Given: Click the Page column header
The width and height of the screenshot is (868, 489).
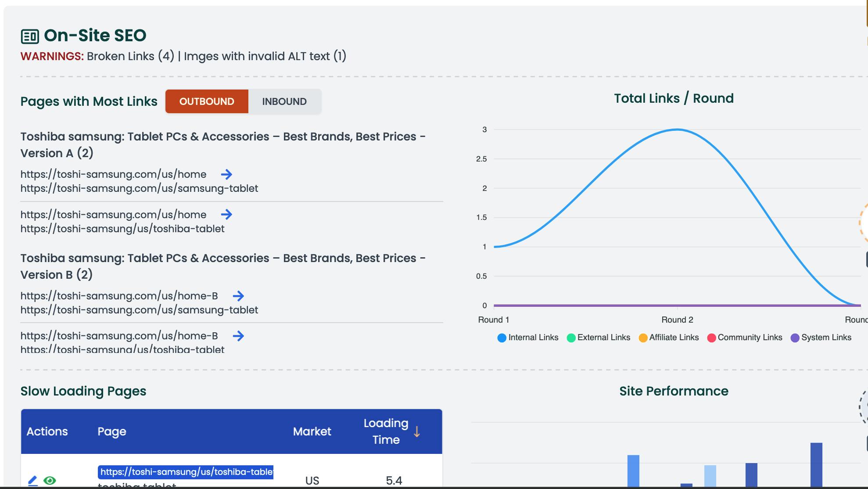Looking at the screenshot, I should click(x=112, y=431).
